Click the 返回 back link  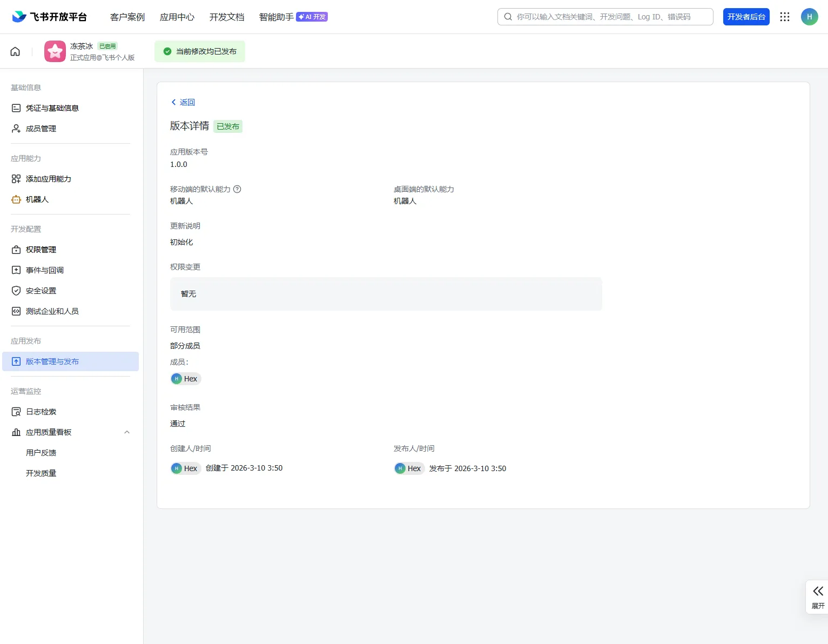[x=183, y=102]
